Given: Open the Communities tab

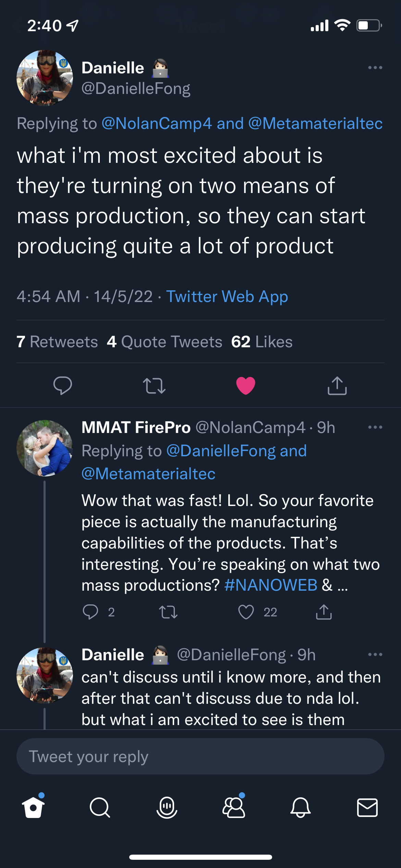Looking at the screenshot, I should 234,808.
